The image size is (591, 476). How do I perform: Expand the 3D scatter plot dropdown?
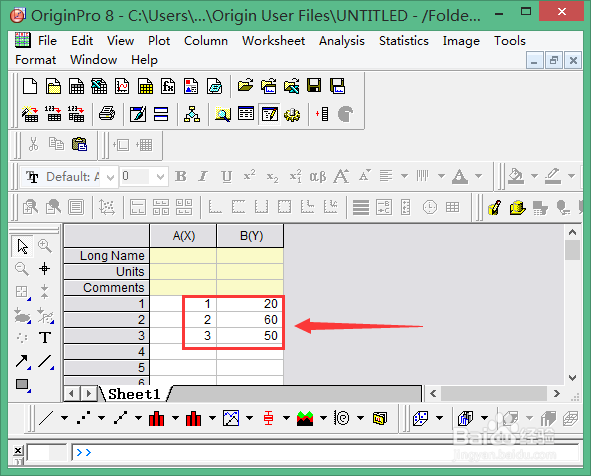tap(439, 418)
